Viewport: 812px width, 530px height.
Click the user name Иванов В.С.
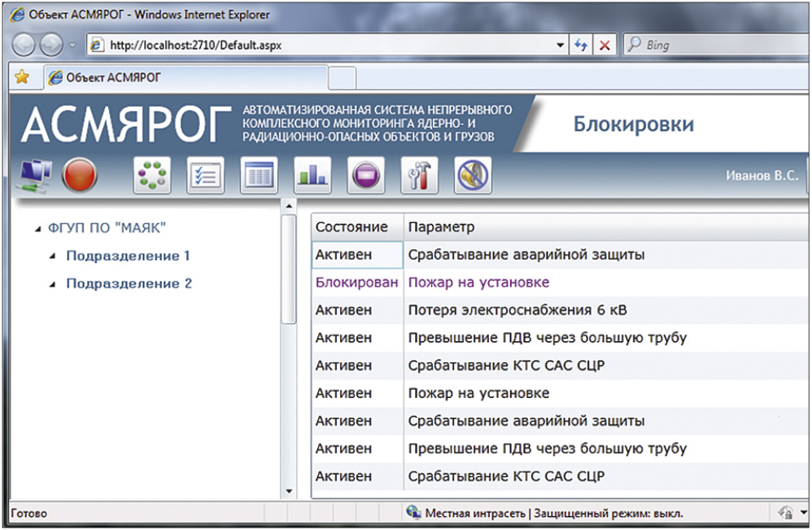click(x=762, y=176)
